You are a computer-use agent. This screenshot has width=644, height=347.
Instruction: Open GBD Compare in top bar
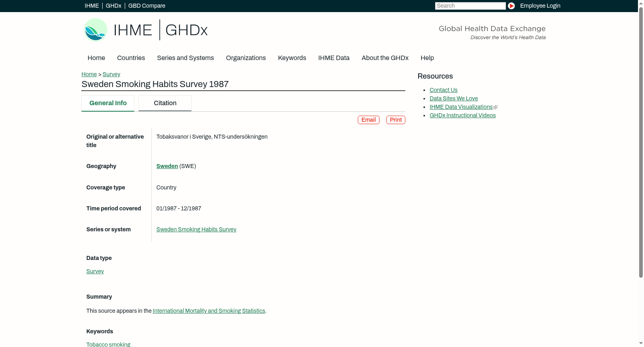pyautogui.click(x=147, y=6)
